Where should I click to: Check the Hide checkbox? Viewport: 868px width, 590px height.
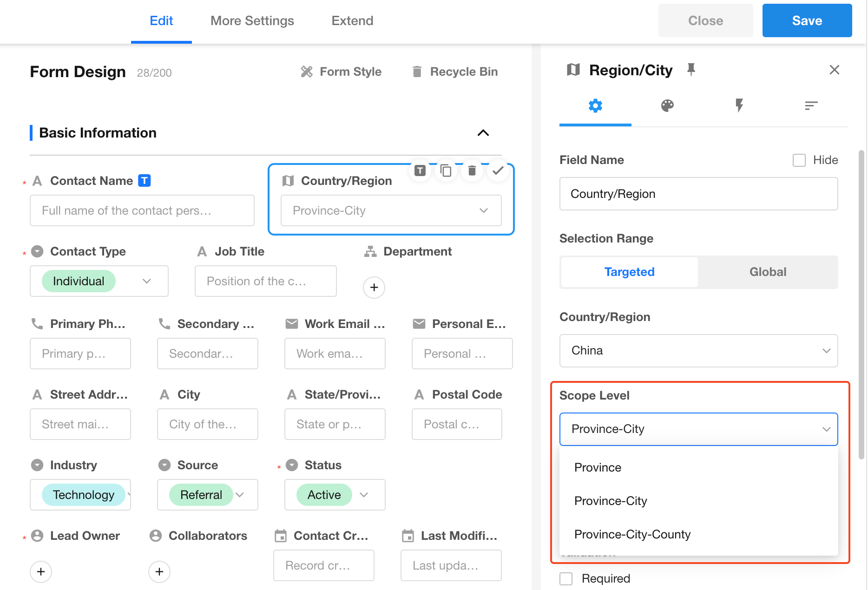[799, 160]
